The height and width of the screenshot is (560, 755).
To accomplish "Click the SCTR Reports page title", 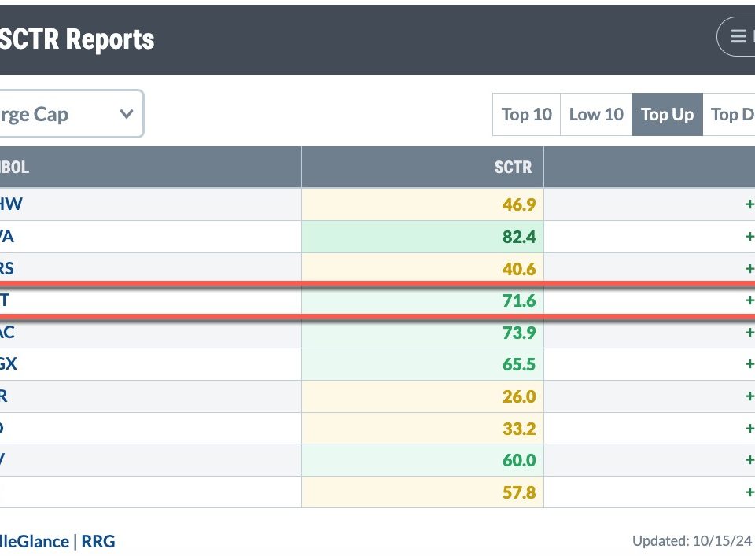I will pyautogui.click(x=77, y=39).
